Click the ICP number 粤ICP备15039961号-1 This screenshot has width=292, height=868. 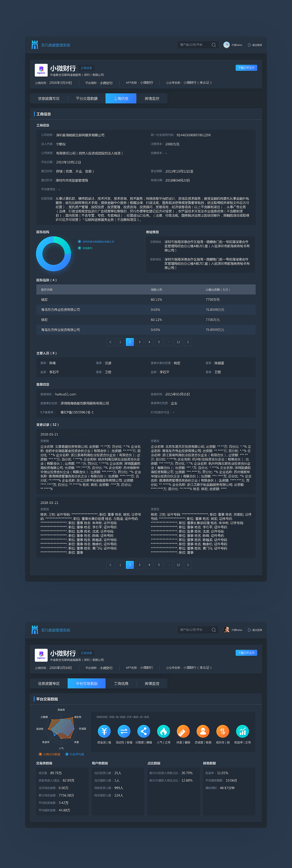click(x=77, y=412)
